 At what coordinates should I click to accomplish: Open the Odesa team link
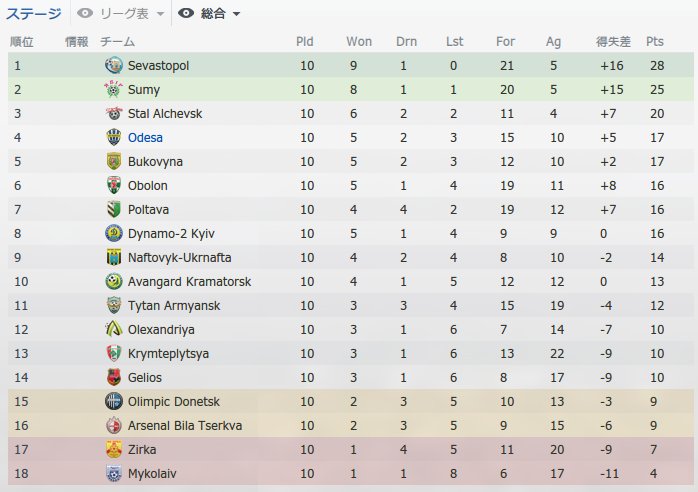[x=145, y=138]
